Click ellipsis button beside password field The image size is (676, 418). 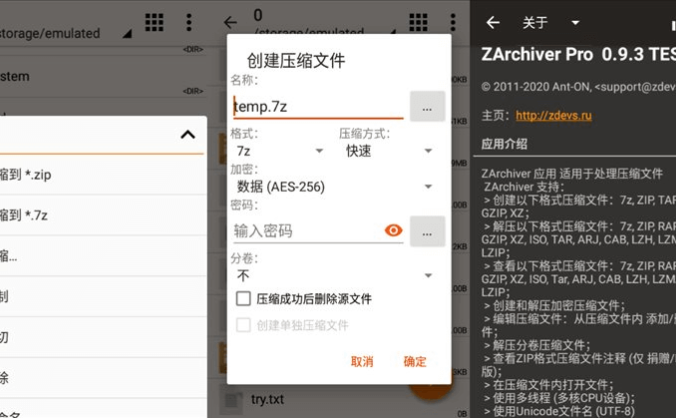pos(427,231)
